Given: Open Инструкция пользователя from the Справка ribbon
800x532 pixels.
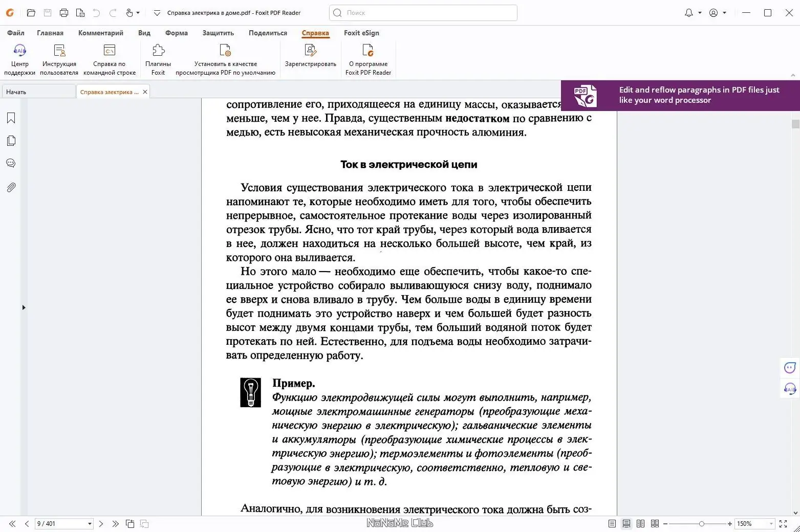Looking at the screenshot, I should pyautogui.click(x=59, y=57).
